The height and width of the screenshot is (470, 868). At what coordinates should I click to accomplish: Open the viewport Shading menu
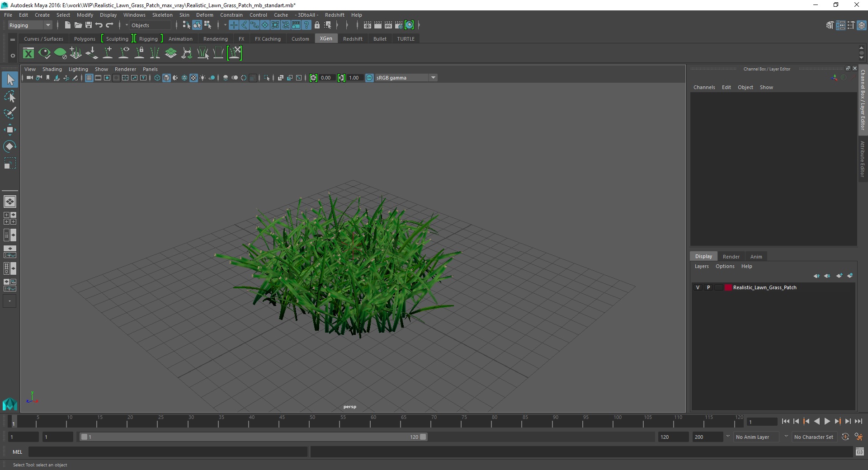[x=52, y=69]
